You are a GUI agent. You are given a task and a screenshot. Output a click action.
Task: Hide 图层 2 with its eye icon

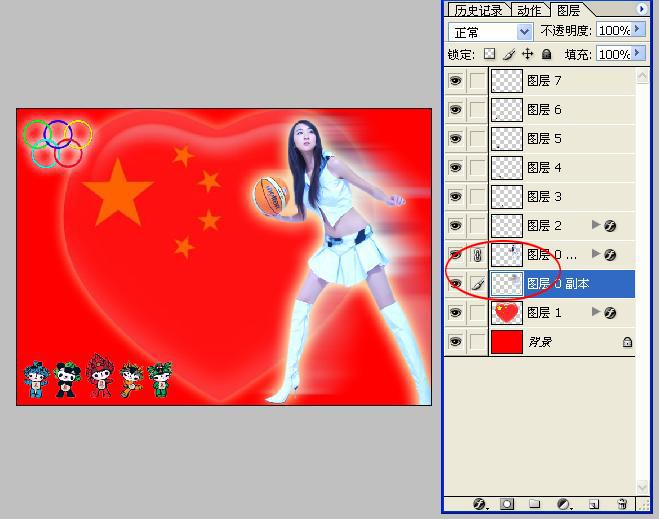pos(456,226)
